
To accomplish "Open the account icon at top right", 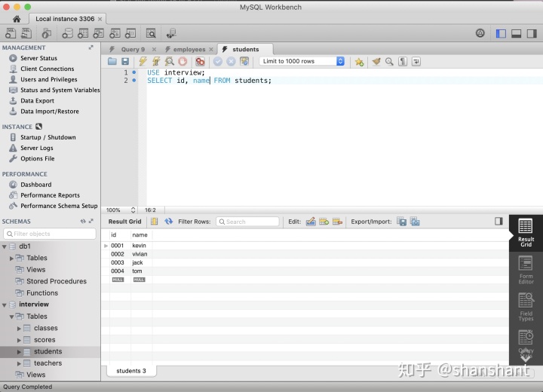I will [480, 33].
